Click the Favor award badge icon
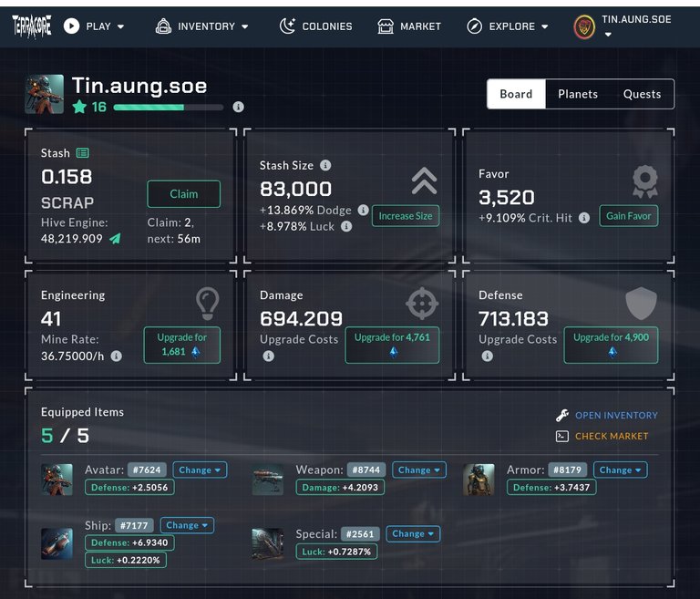700x599 pixels. tap(645, 181)
